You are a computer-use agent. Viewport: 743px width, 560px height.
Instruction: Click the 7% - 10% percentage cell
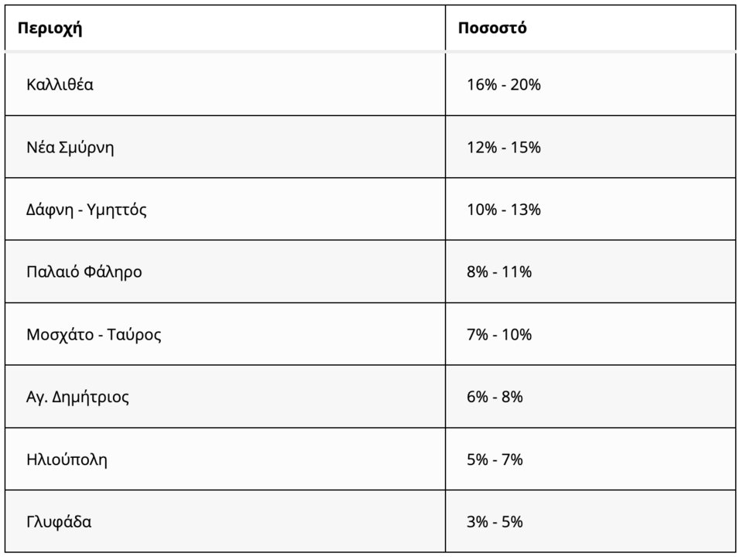coord(498,335)
